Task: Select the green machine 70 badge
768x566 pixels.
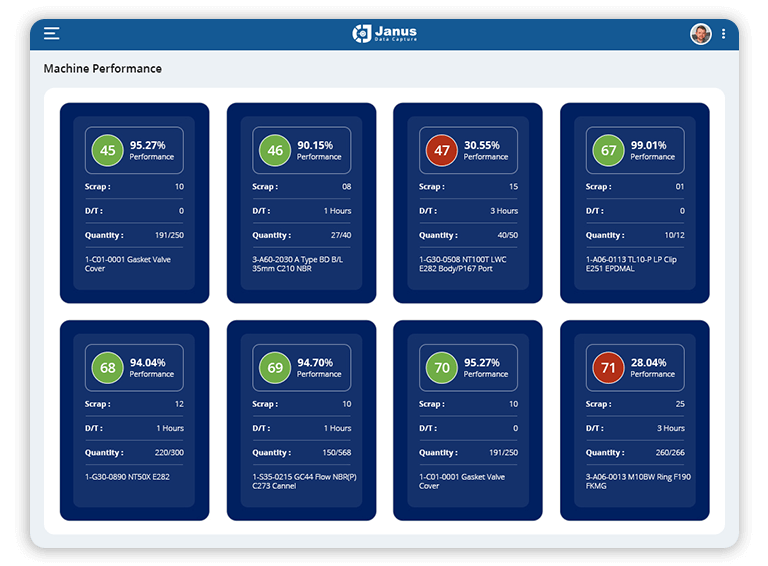Action: (441, 368)
